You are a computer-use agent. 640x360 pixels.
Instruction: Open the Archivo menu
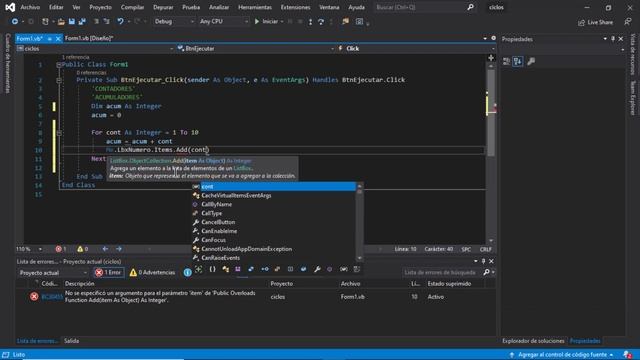[30, 7]
